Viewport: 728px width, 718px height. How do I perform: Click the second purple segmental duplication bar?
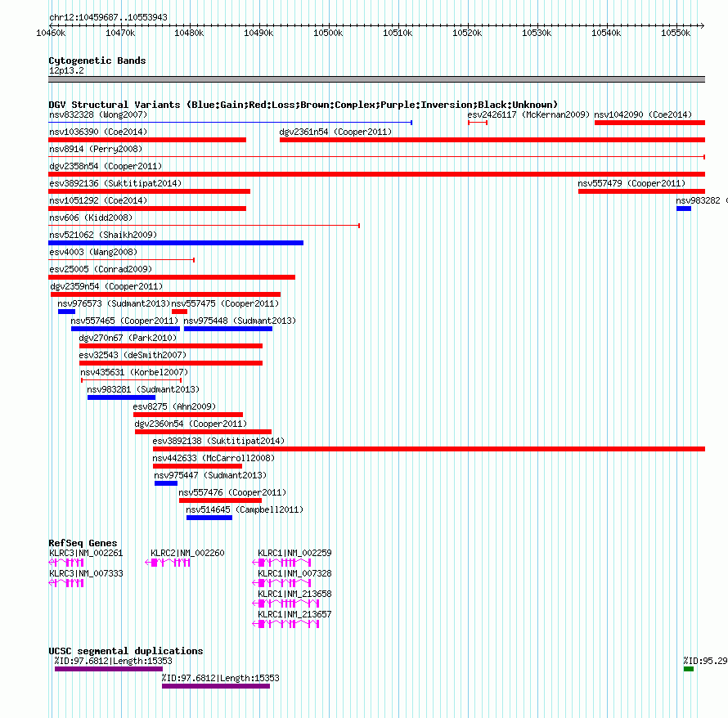tap(216, 686)
